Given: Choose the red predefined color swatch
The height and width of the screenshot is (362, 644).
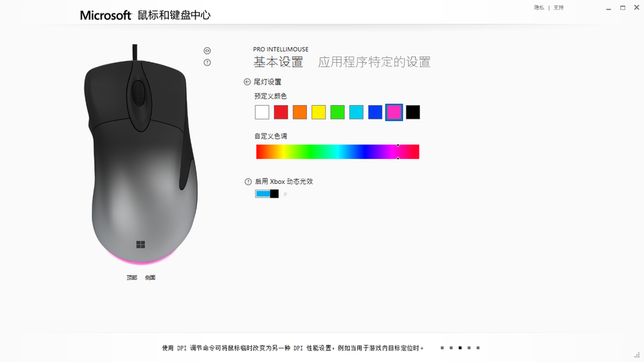Looking at the screenshot, I should (281, 112).
